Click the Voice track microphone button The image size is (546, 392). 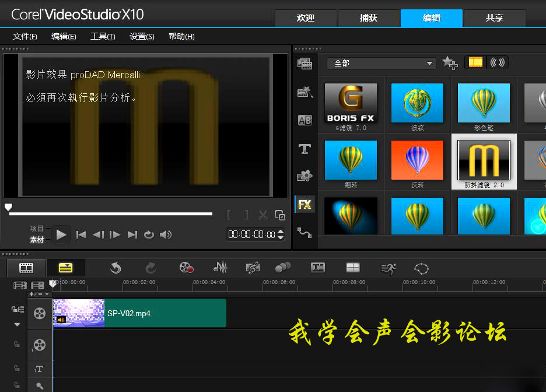39,386
